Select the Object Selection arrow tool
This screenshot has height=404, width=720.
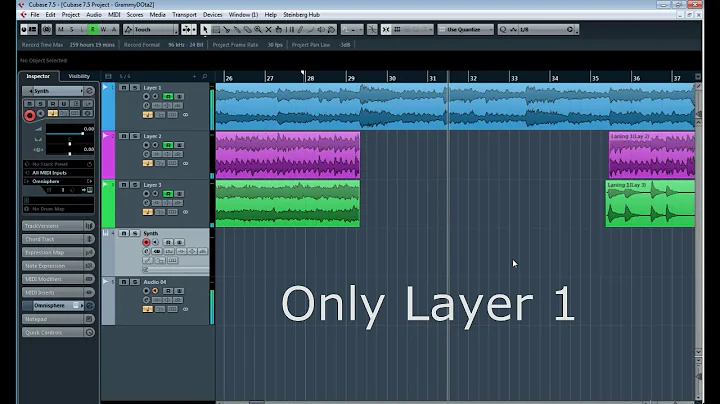(205, 29)
